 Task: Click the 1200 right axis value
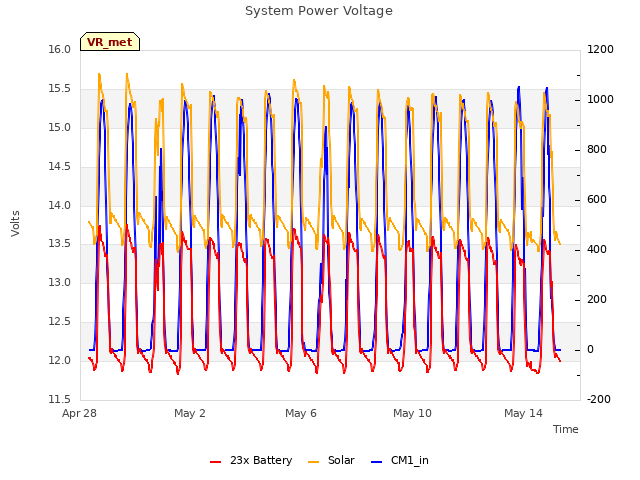[x=600, y=49]
